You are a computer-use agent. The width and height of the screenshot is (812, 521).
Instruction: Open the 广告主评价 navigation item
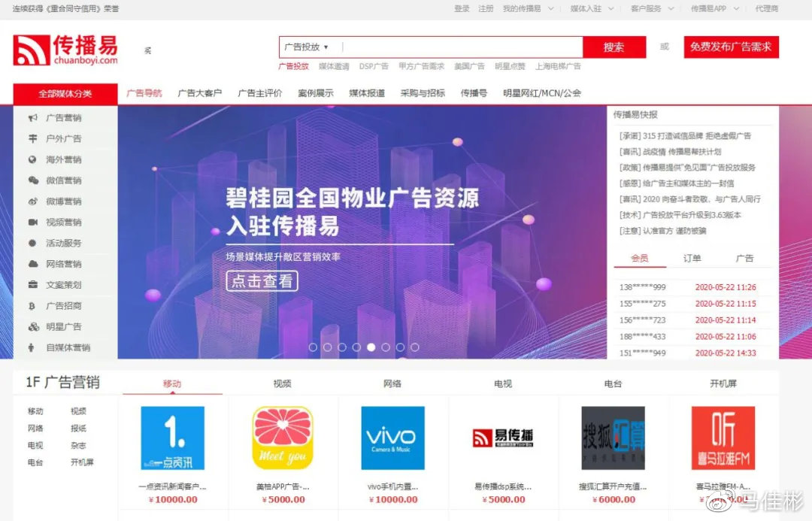260,93
